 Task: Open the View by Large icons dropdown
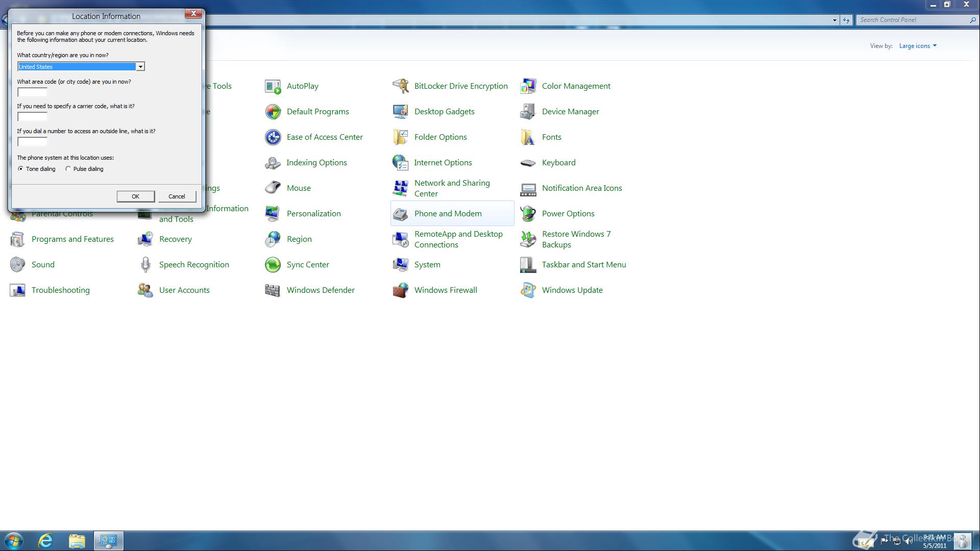tap(918, 46)
